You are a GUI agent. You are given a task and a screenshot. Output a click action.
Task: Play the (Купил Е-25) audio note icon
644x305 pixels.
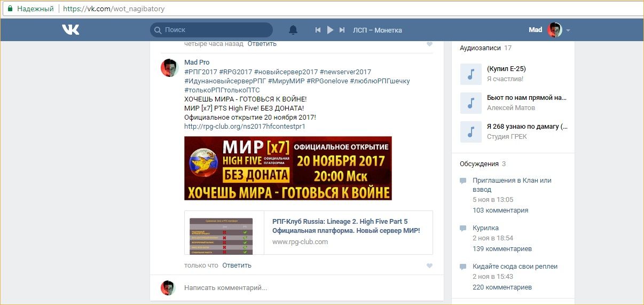(x=471, y=74)
